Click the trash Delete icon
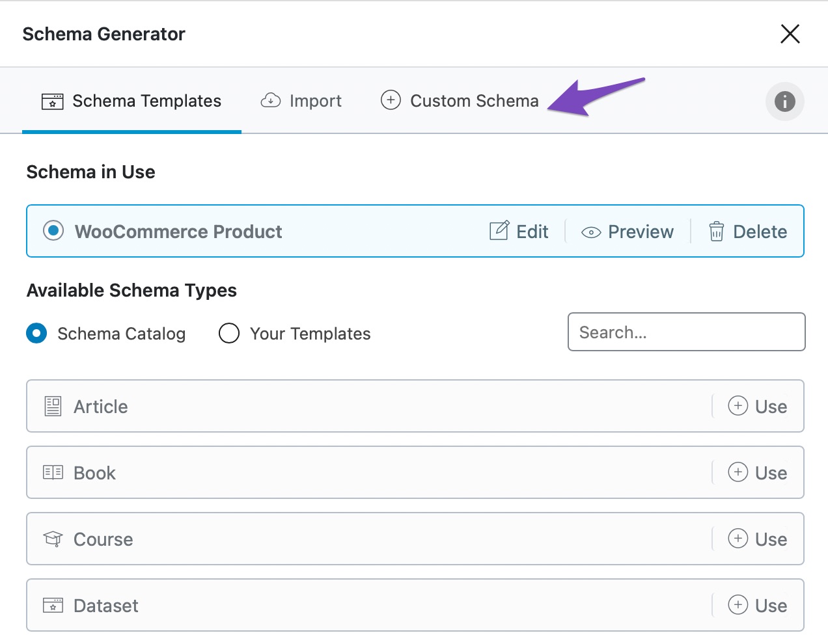Image resolution: width=828 pixels, height=644 pixels. point(716,232)
